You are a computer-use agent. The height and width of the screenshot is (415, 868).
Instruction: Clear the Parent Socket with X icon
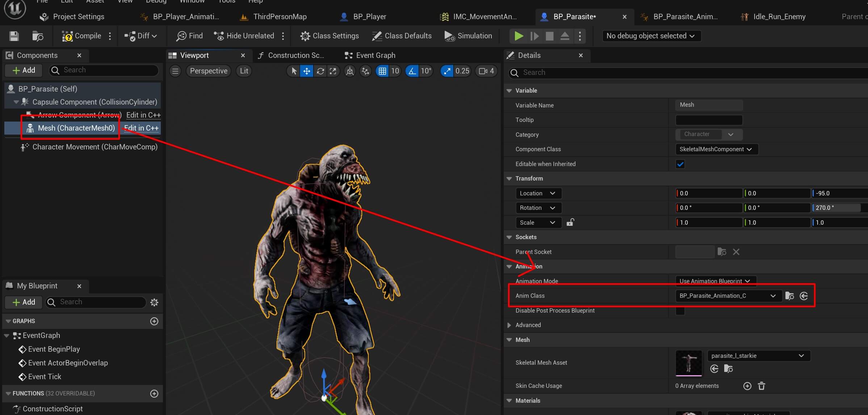point(736,252)
